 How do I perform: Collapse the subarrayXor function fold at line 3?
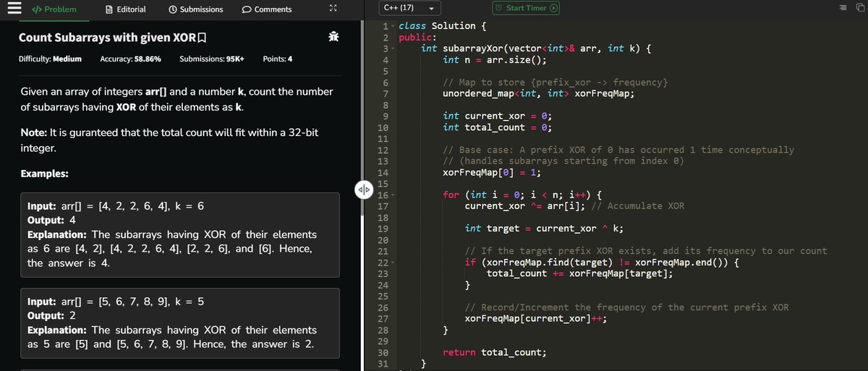tap(392, 48)
